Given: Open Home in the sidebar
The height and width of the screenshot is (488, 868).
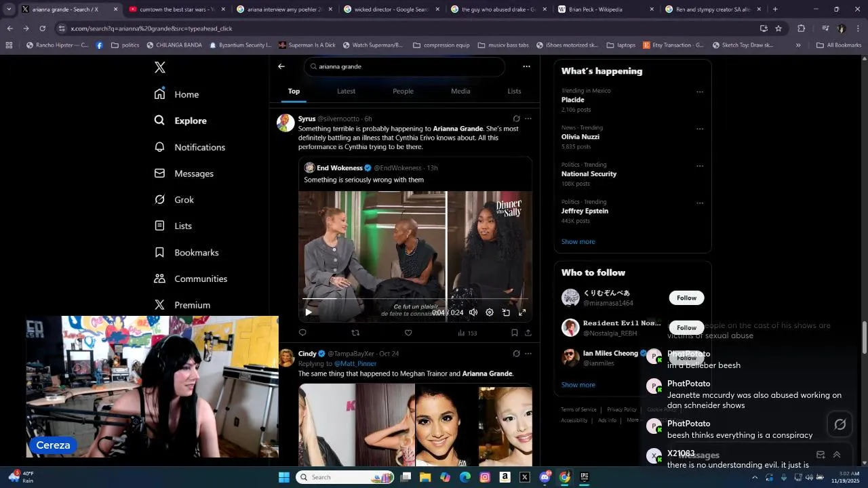Looking at the screenshot, I should [177, 94].
